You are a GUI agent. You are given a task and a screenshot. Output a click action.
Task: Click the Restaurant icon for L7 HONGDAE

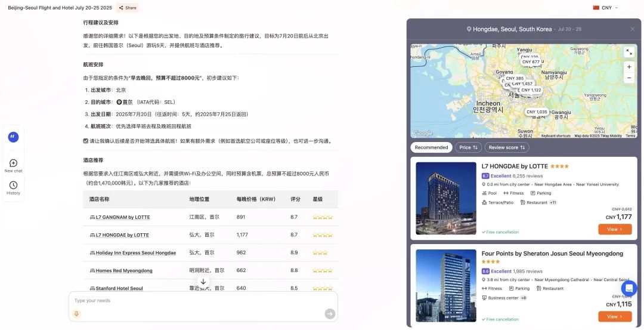(522, 203)
